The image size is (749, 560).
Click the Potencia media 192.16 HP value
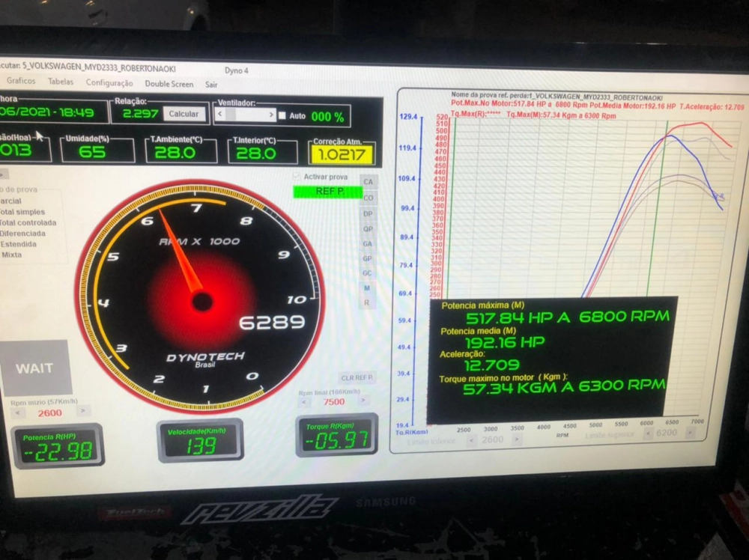504,342
